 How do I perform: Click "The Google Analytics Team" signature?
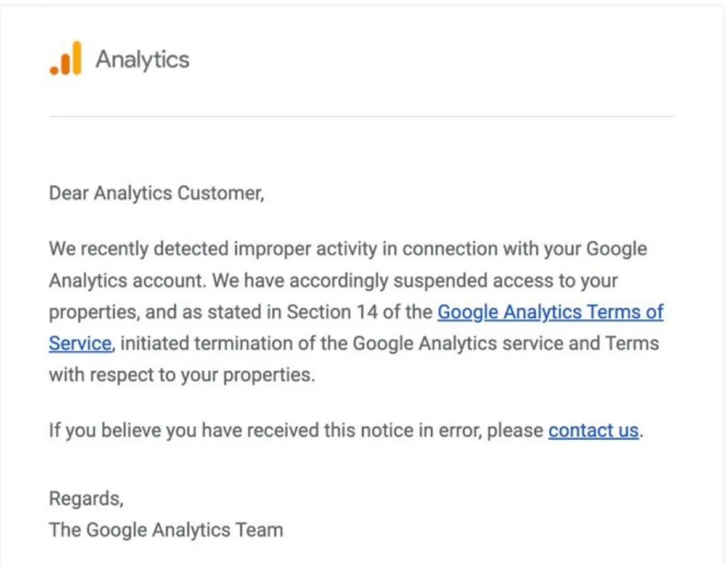166,530
